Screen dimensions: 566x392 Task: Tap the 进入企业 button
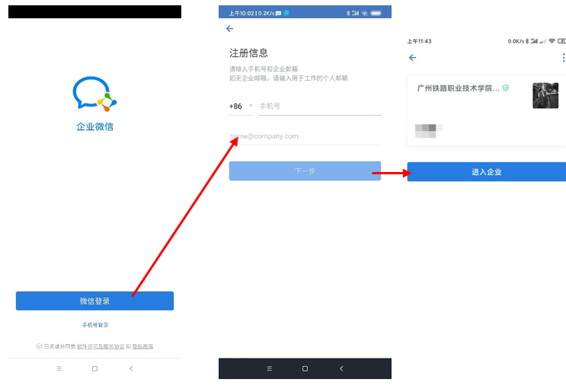tap(487, 172)
